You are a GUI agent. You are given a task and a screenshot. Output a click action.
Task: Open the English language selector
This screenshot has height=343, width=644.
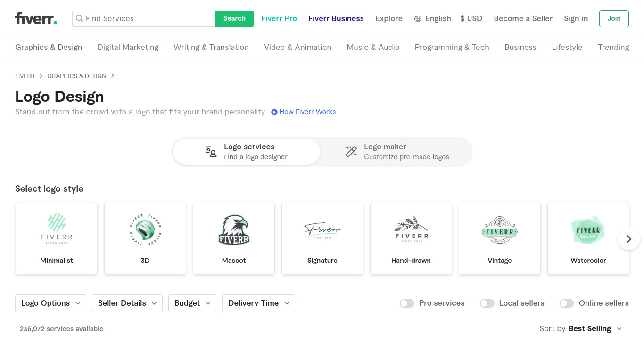[x=432, y=19]
